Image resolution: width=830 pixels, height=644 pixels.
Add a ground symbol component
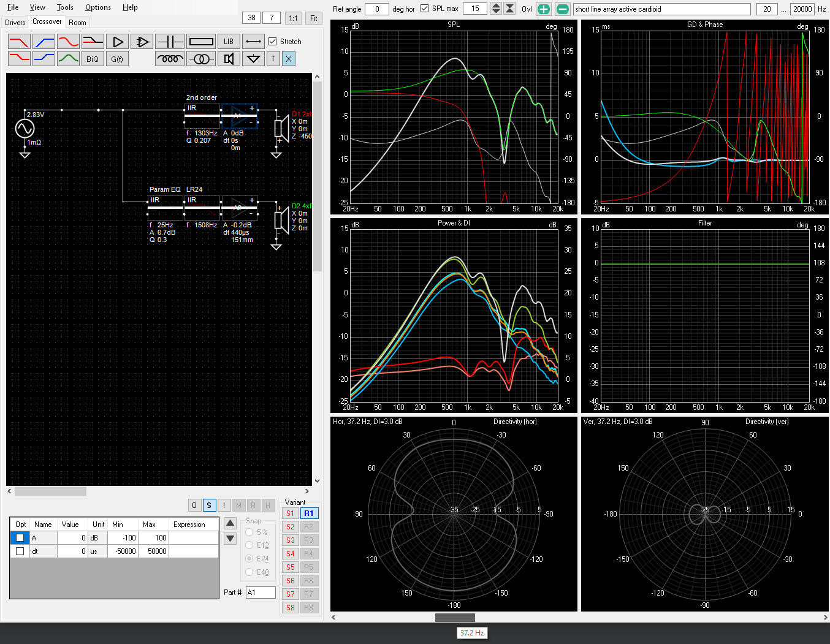[253, 59]
